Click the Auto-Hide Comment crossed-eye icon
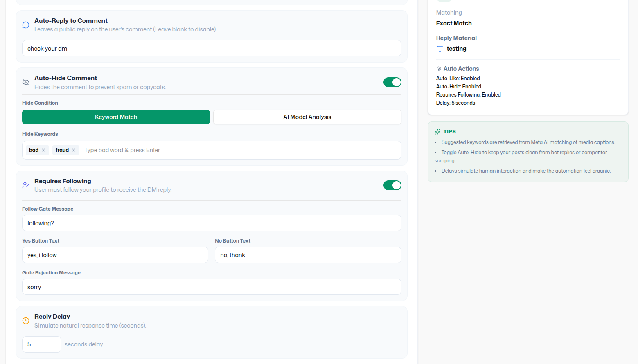The image size is (638, 364). [26, 82]
